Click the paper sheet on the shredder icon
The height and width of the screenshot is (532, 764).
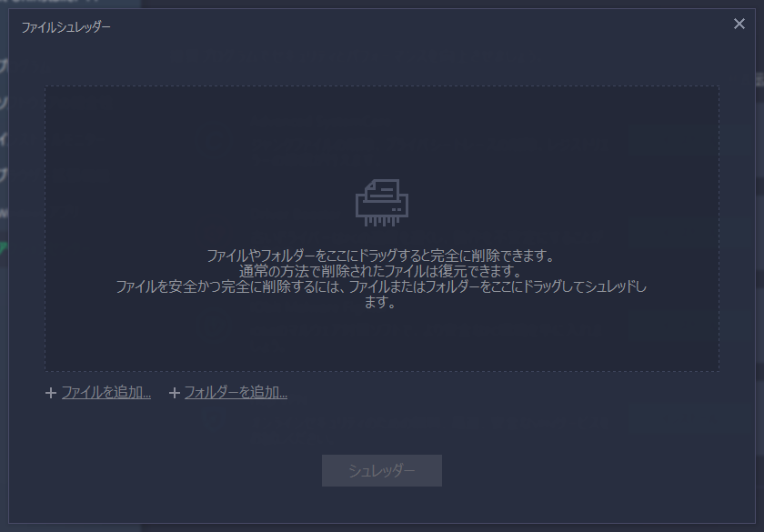point(383,190)
